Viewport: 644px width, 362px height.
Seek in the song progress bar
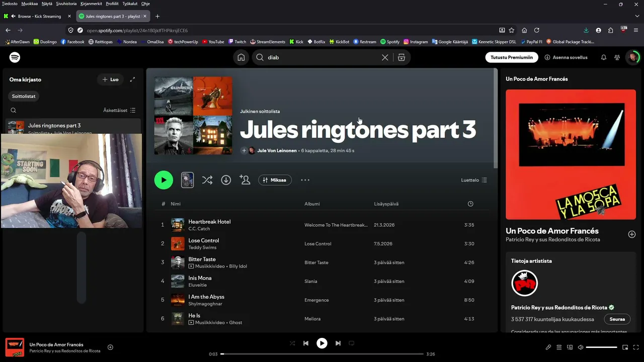(323, 354)
